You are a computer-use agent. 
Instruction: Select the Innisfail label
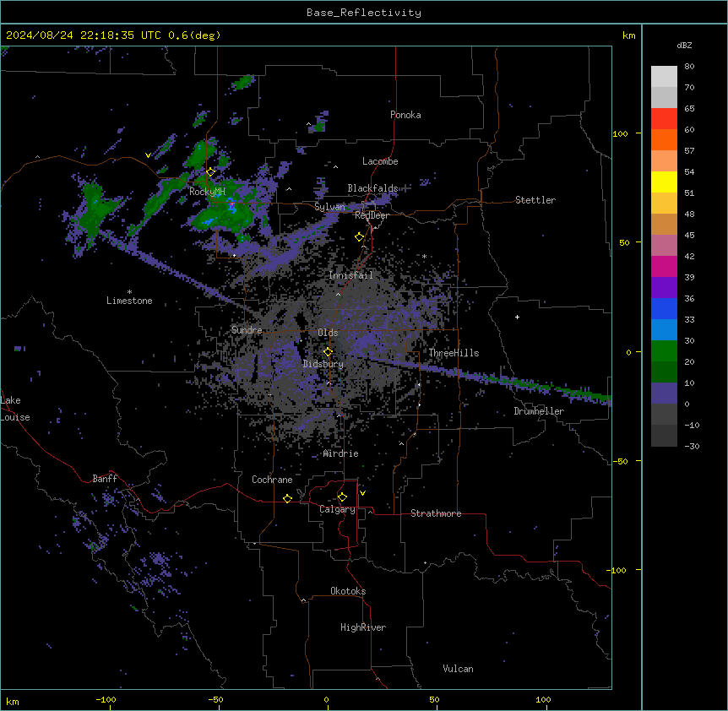pyautogui.click(x=350, y=275)
